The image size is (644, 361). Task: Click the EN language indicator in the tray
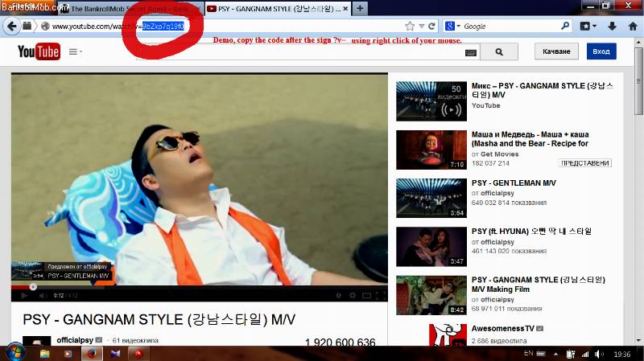[x=529, y=354]
